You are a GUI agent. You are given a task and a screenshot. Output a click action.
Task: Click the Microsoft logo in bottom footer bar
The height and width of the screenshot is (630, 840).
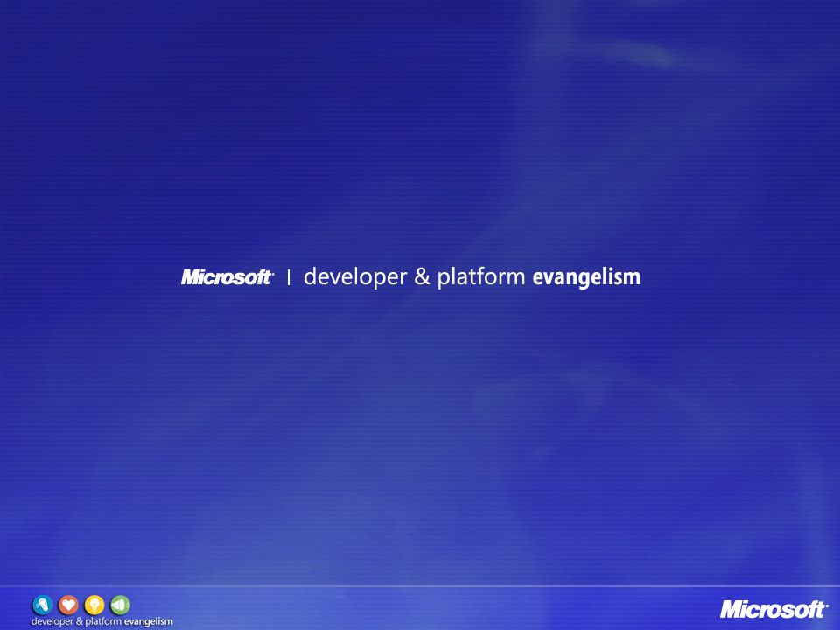click(773, 609)
